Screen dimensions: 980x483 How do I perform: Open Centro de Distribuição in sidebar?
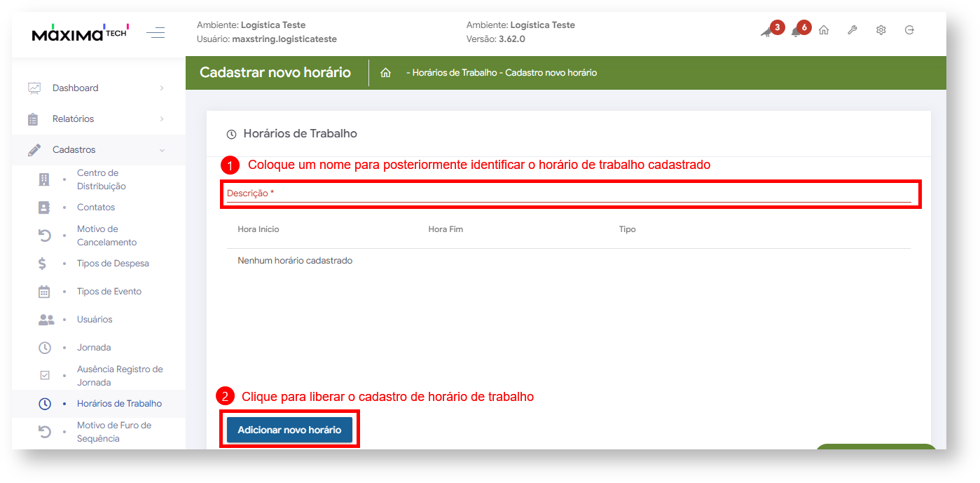(102, 179)
